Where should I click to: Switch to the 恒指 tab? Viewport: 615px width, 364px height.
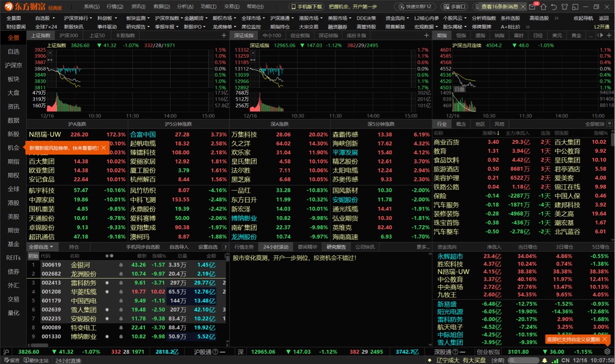[461, 36]
